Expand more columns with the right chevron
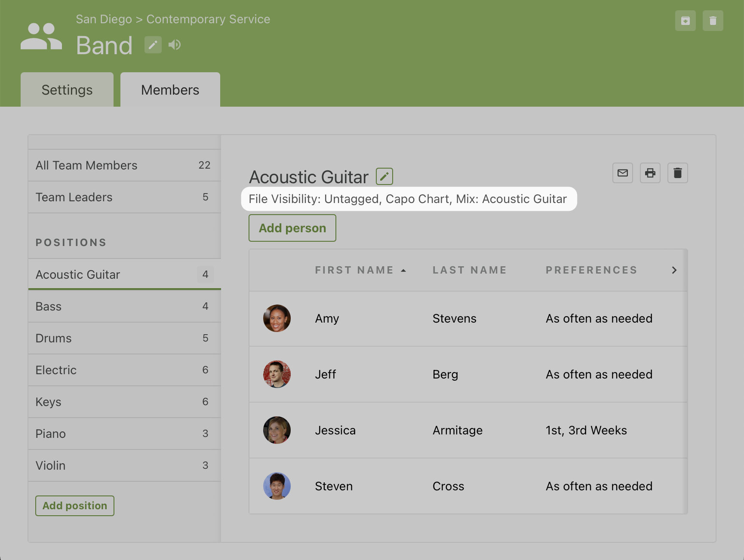Image resolution: width=744 pixels, height=560 pixels. pos(674,270)
